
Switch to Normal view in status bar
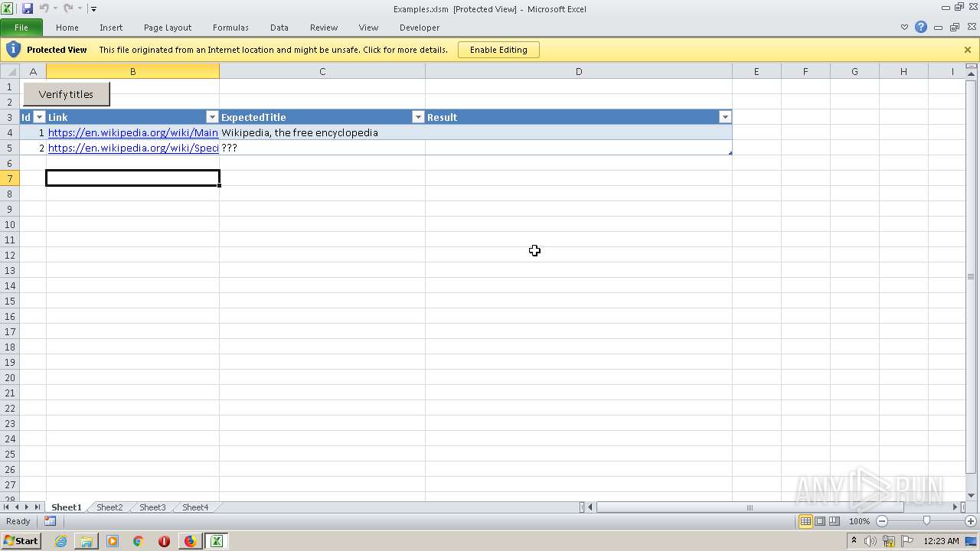coord(805,521)
